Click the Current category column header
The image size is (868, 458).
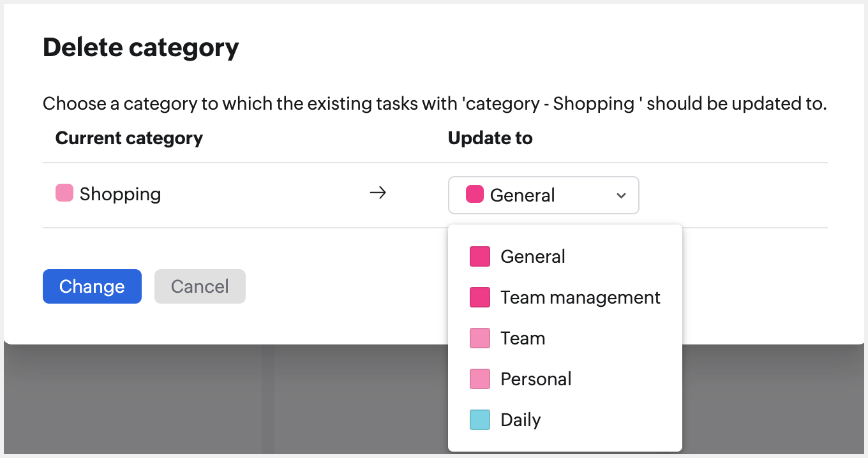click(129, 138)
